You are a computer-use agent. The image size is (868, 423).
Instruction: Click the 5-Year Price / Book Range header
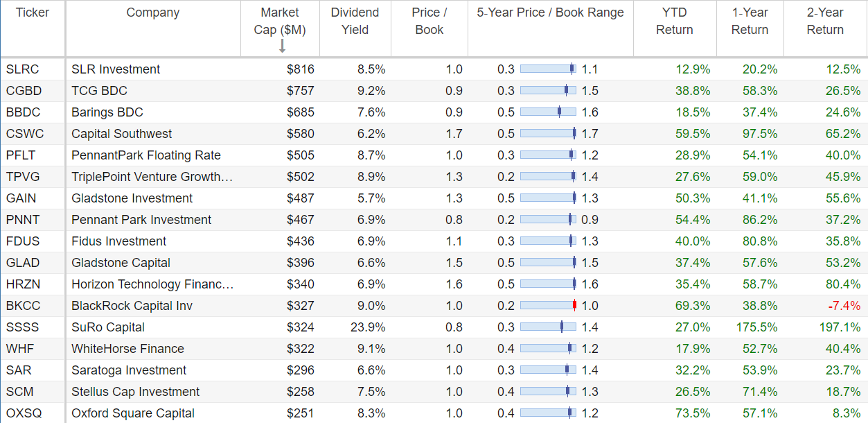pyautogui.click(x=550, y=12)
